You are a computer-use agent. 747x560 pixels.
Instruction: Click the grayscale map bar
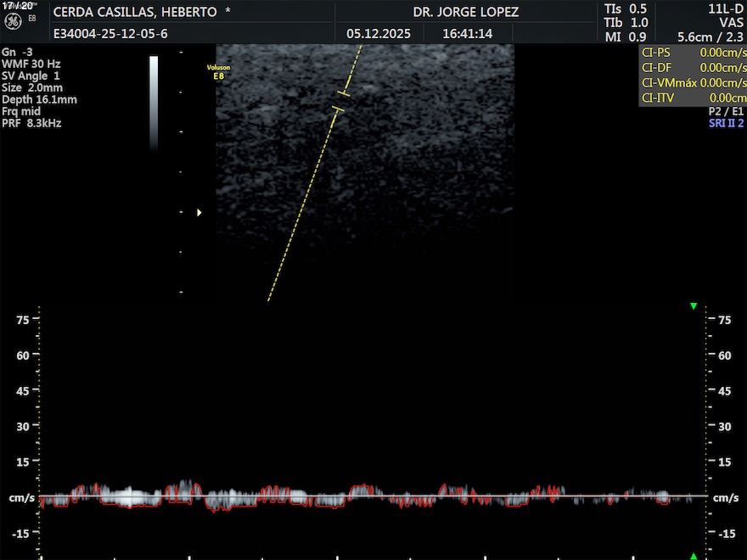point(154,102)
